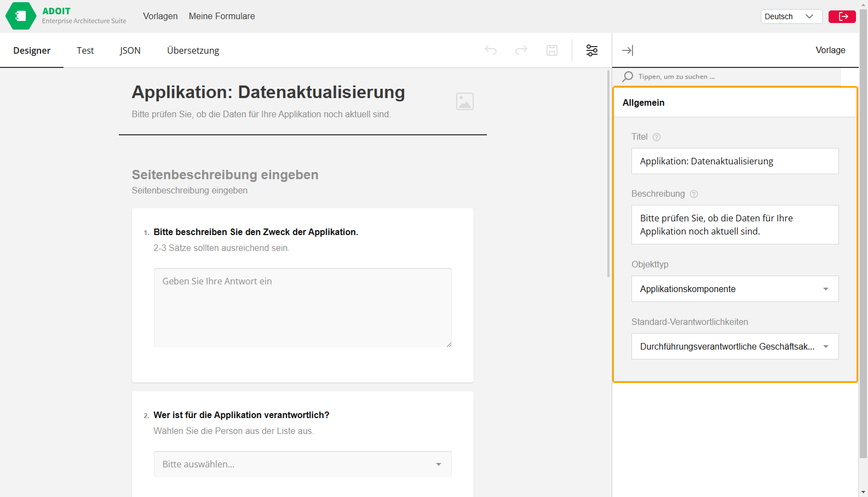868x497 pixels.
Task: Click the redo arrow icon
Action: pyautogui.click(x=521, y=50)
